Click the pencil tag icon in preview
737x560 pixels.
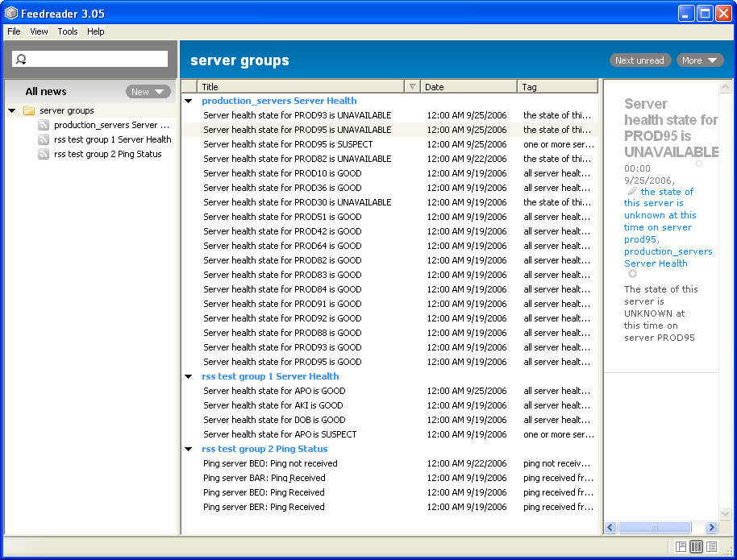(632, 193)
